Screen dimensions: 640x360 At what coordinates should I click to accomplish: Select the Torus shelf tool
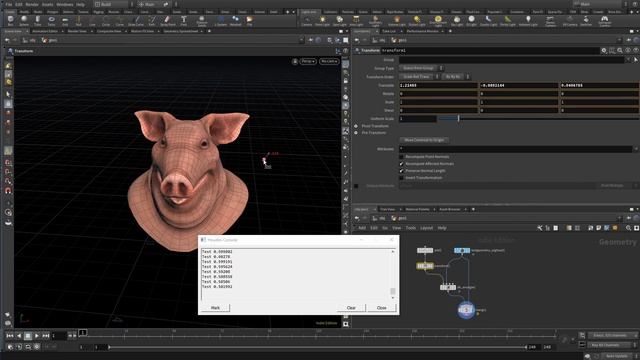(51, 20)
